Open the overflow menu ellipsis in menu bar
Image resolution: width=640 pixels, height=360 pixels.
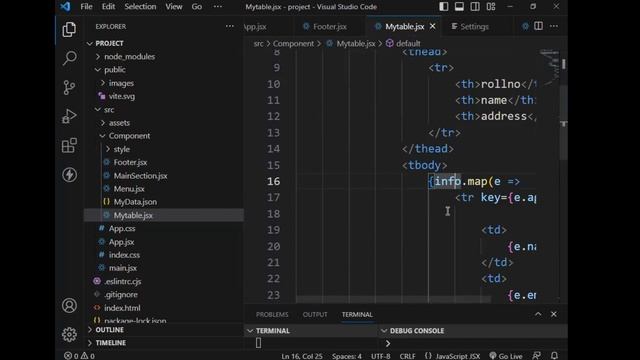point(218,7)
